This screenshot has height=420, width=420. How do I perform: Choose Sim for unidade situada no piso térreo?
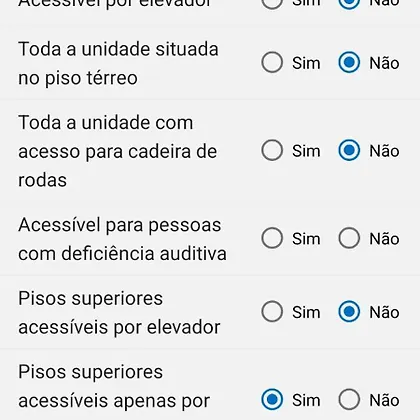click(x=272, y=62)
